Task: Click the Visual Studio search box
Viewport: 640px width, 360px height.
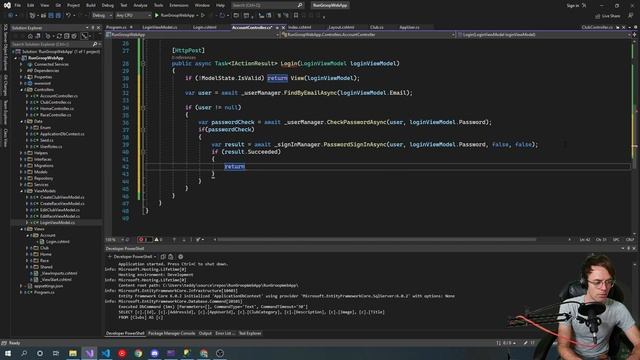Action: (x=267, y=5)
